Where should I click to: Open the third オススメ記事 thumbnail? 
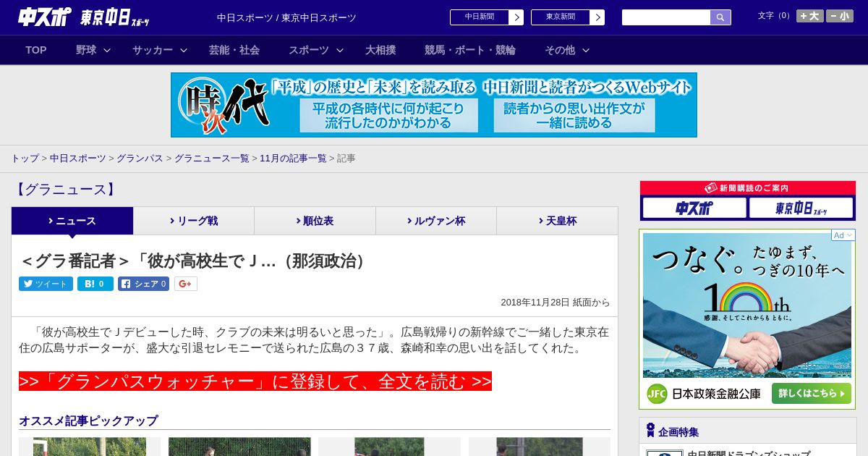[389, 447]
